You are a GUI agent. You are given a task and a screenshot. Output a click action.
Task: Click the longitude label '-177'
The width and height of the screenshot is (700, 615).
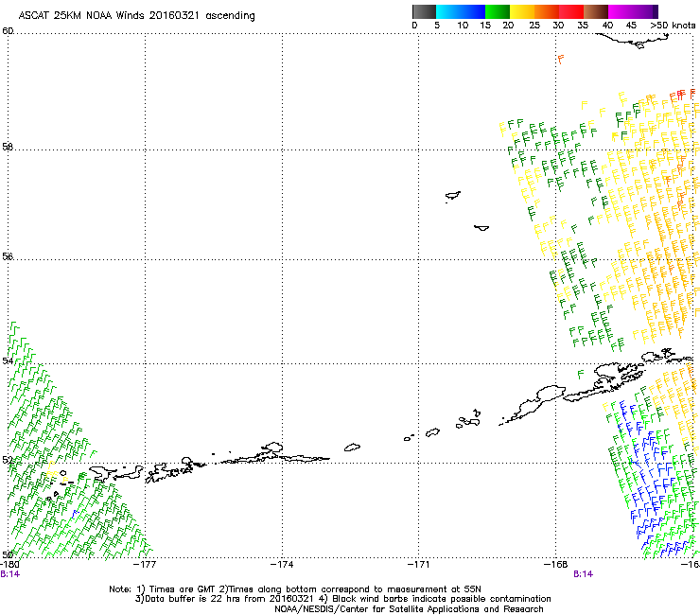coord(145,565)
